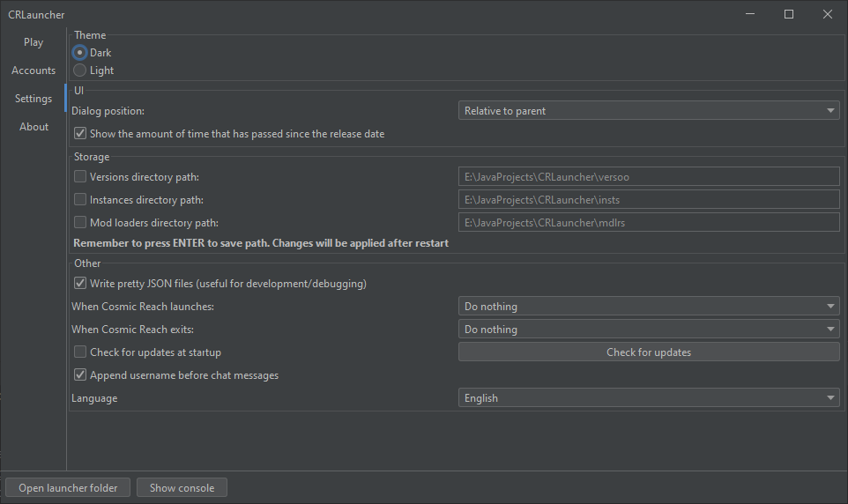Enable Mod loaders directory path checkbox

(80, 223)
